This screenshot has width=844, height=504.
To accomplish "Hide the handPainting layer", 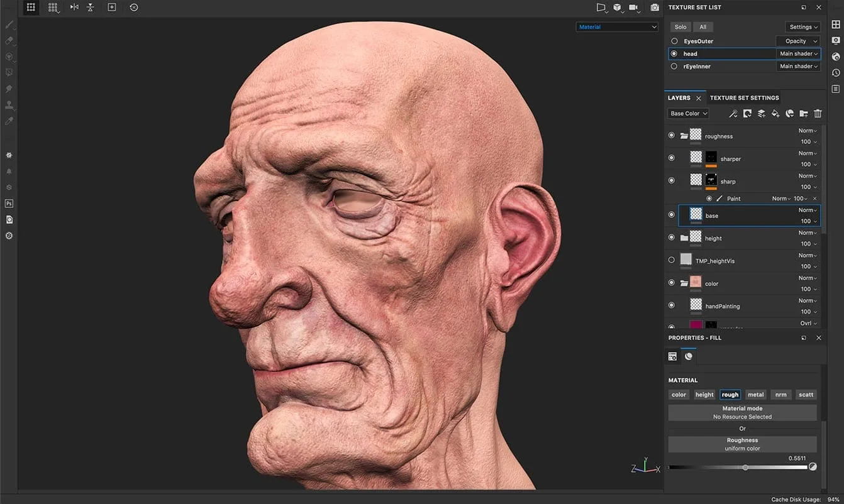I will [672, 305].
